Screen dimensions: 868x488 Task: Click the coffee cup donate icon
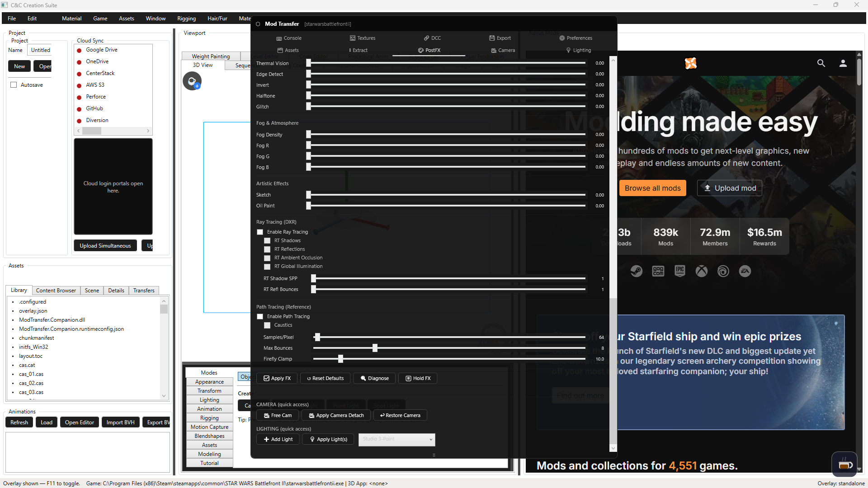pyautogui.click(x=844, y=465)
